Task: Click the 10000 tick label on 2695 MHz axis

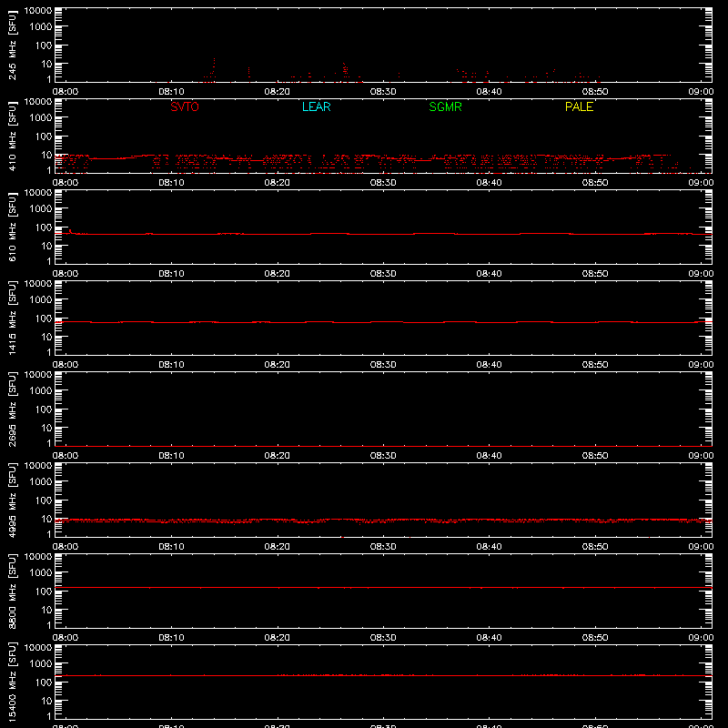Action: point(38,375)
